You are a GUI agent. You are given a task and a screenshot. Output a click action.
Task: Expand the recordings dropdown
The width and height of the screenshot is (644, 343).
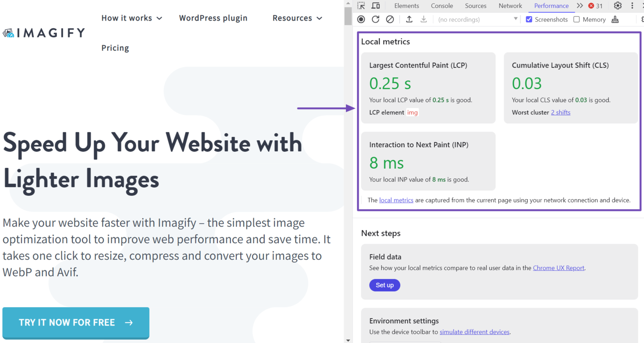(x=515, y=19)
